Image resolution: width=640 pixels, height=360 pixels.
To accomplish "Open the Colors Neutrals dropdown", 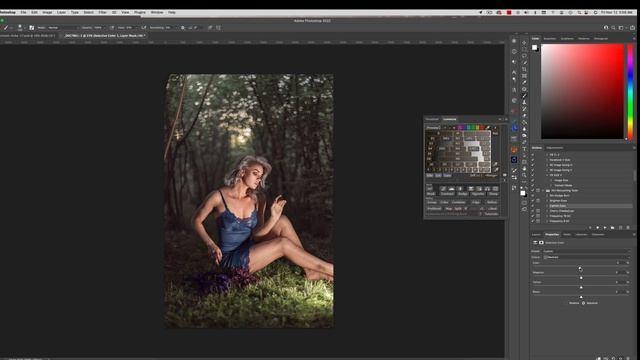I will [x=587, y=257].
